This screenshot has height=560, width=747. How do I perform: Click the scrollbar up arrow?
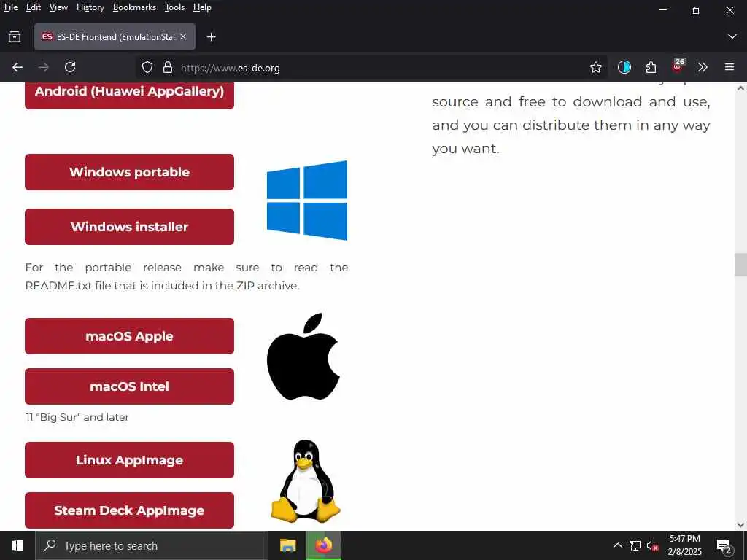(740, 88)
